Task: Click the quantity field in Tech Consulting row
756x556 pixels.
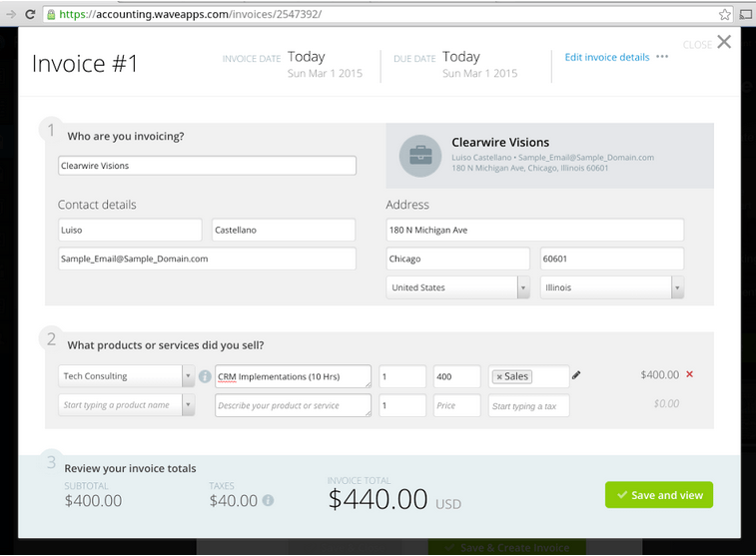Action: click(402, 376)
